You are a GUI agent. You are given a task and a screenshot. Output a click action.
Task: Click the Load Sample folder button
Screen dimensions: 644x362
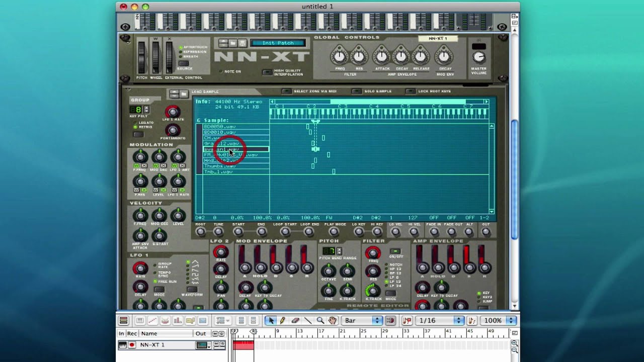coord(184,94)
